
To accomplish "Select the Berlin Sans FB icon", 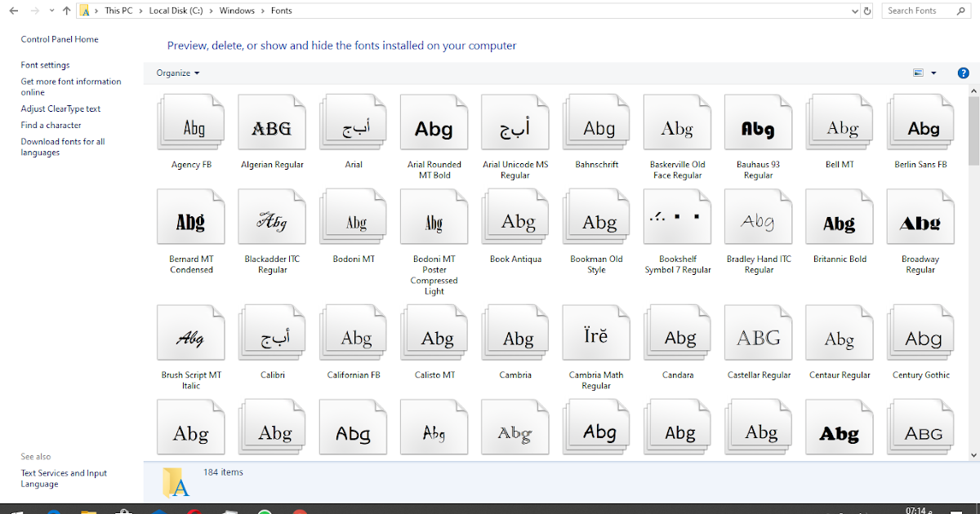I will 920,122.
